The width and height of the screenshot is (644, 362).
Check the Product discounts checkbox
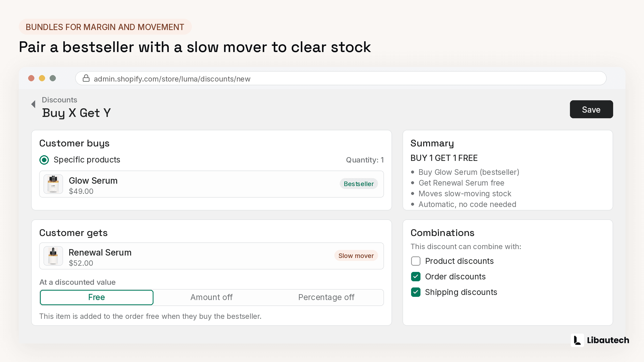click(x=416, y=261)
